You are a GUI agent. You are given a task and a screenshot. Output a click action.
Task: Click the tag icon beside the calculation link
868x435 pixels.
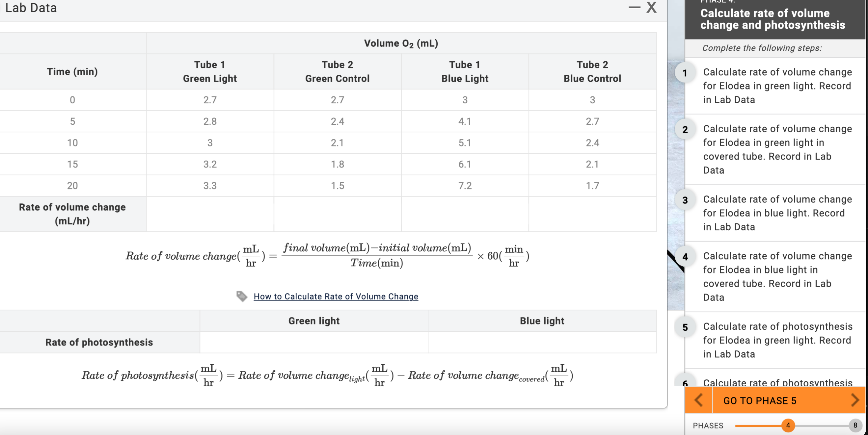click(242, 296)
